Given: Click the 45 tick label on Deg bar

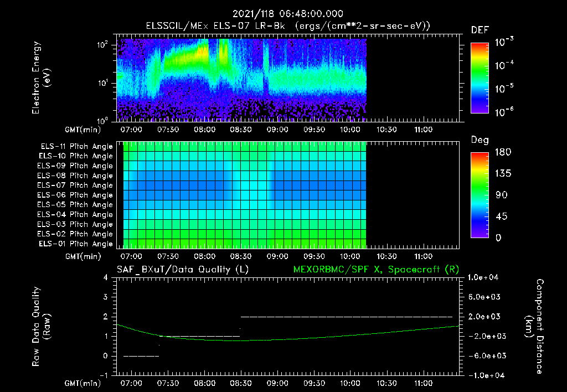Looking at the screenshot, I should pos(503,216).
